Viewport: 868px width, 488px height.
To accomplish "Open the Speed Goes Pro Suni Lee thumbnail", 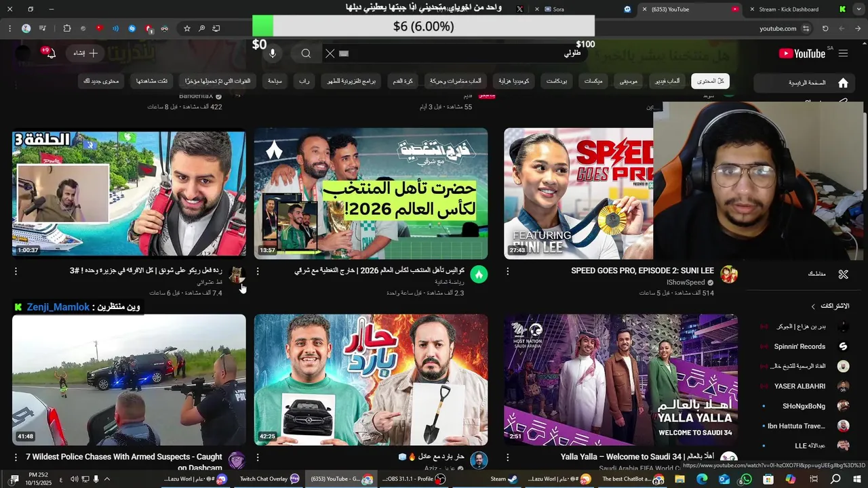I will point(578,194).
